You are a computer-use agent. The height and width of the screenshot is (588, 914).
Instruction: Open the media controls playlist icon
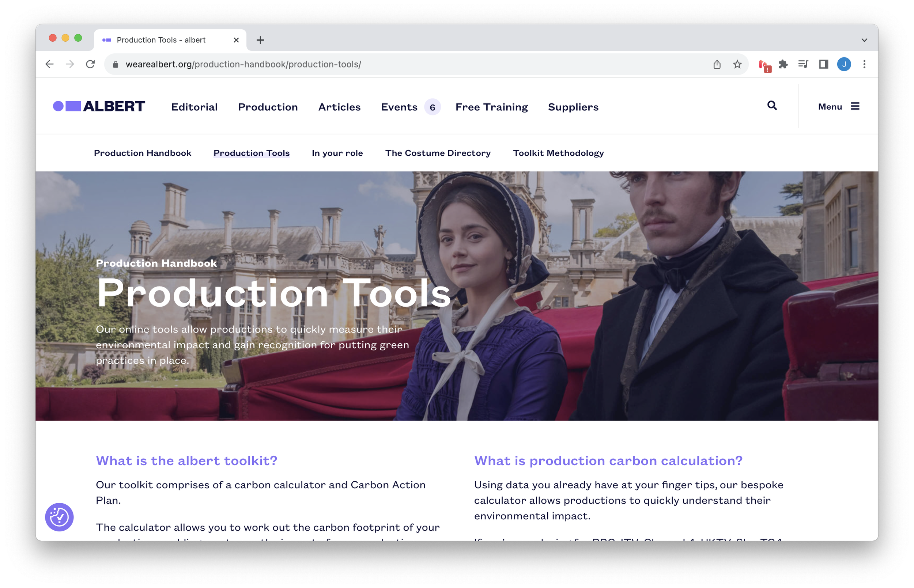click(803, 64)
